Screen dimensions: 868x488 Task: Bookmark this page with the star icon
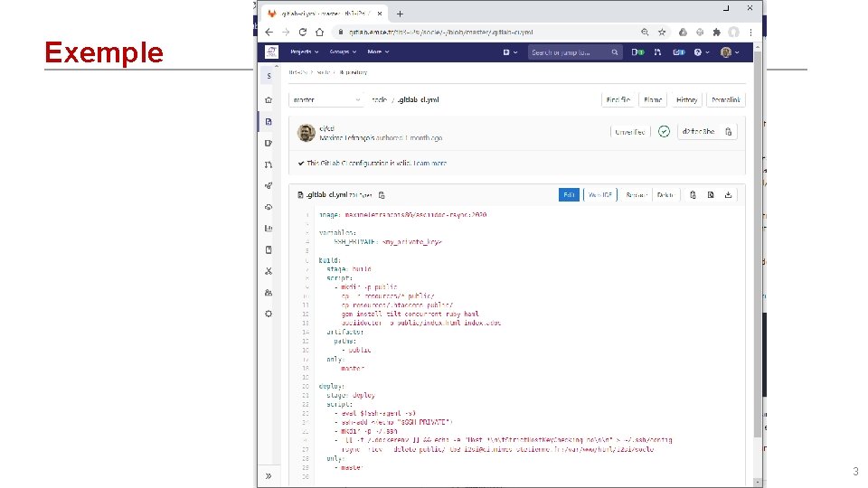[x=662, y=33]
